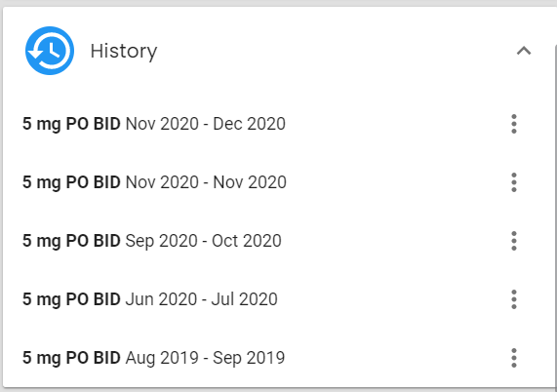
Task: Click the History heading text
Action: [124, 52]
